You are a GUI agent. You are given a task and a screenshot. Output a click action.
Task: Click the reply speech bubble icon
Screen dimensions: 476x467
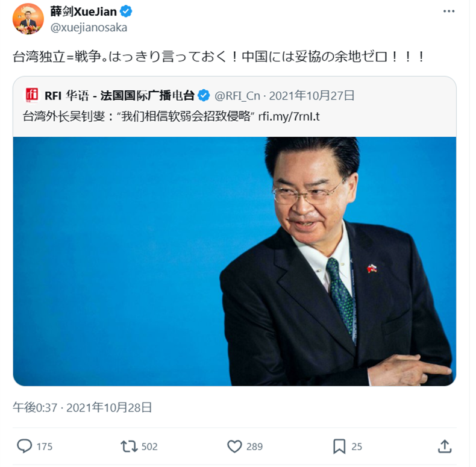tap(24, 447)
